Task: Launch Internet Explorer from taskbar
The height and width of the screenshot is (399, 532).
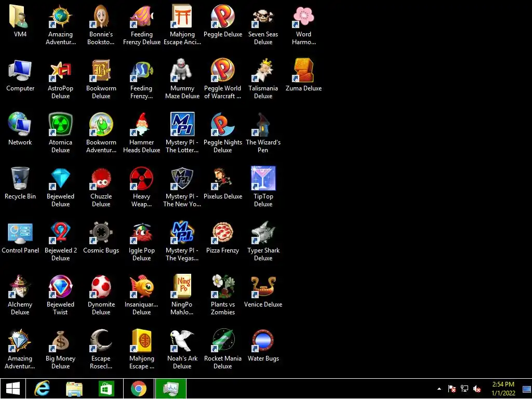Action: (x=42, y=389)
